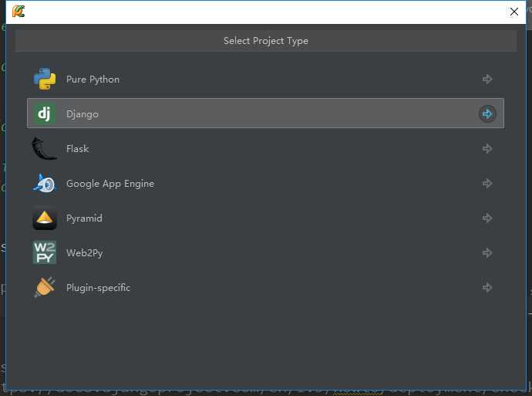This screenshot has height=396, width=532.
Task: Close the Select Project Type dialog
Action: click(514, 12)
